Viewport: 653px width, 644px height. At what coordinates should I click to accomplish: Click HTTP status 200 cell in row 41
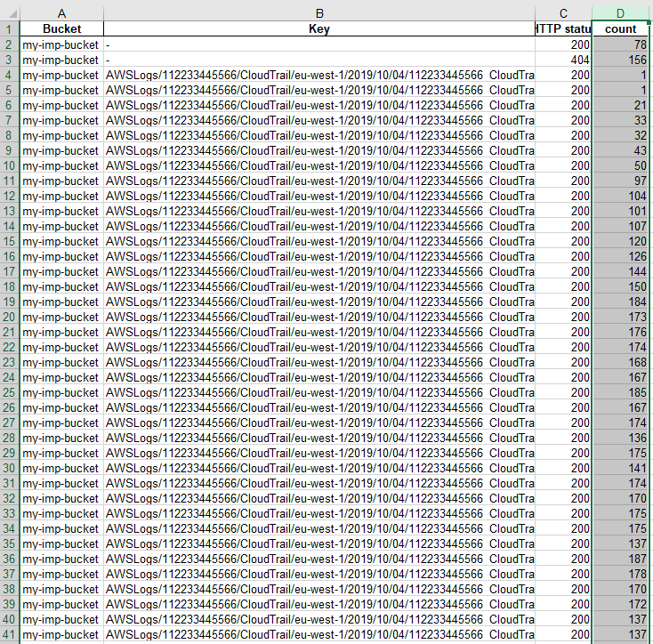coord(563,634)
